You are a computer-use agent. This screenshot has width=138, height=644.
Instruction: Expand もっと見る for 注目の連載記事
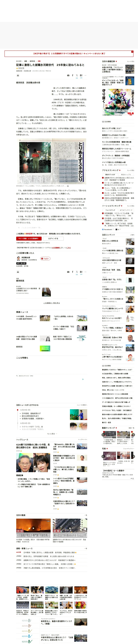[x=131, y=61]
